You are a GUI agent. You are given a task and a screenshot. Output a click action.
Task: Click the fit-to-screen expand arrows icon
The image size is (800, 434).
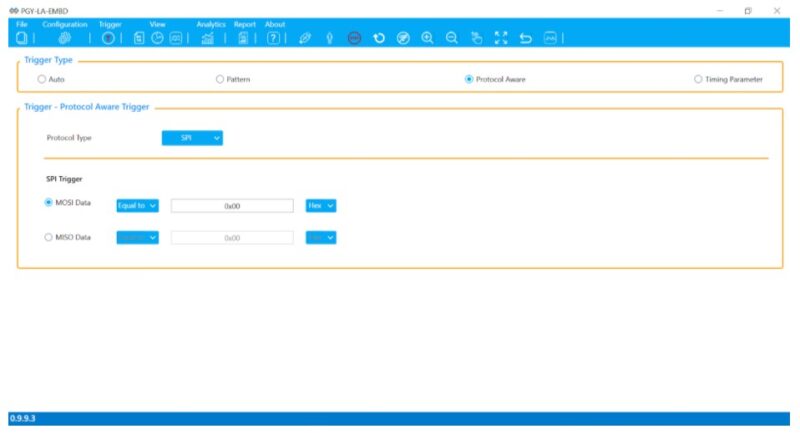pyautogui.click(x=501, y=38)
